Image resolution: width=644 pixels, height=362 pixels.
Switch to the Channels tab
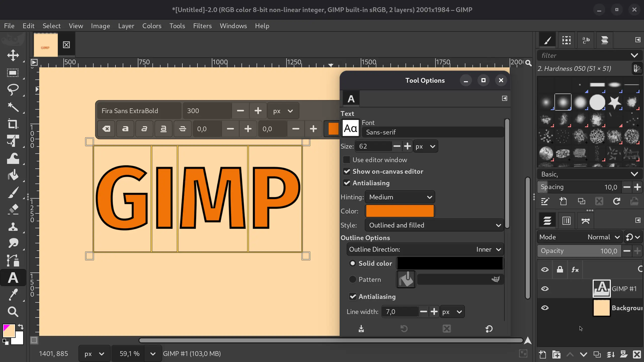566,221
